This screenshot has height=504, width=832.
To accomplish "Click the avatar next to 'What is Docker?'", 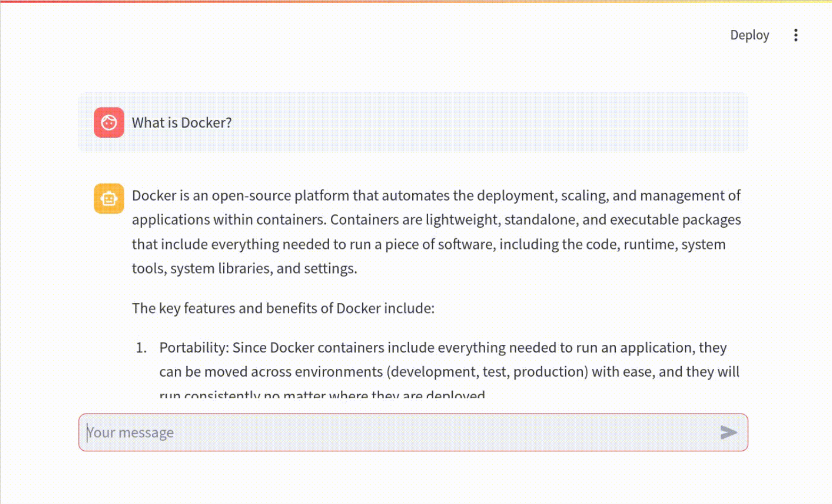I will coord(109,122).
